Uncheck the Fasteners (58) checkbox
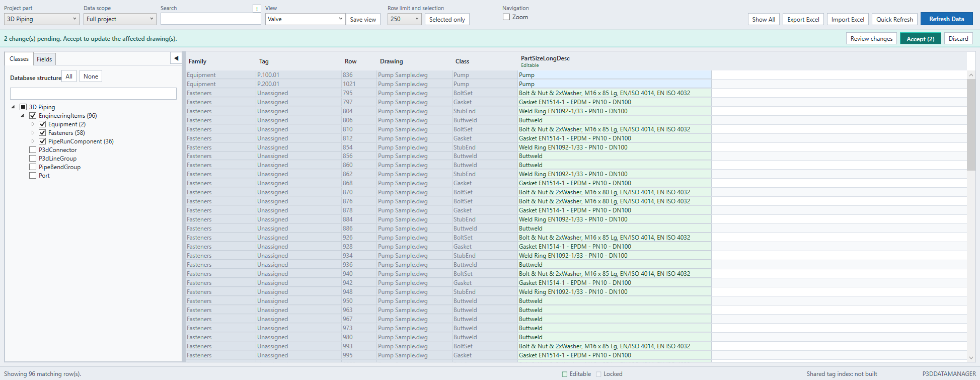The width and height of the screenshot is (980, 380). (x=42, y=133)
